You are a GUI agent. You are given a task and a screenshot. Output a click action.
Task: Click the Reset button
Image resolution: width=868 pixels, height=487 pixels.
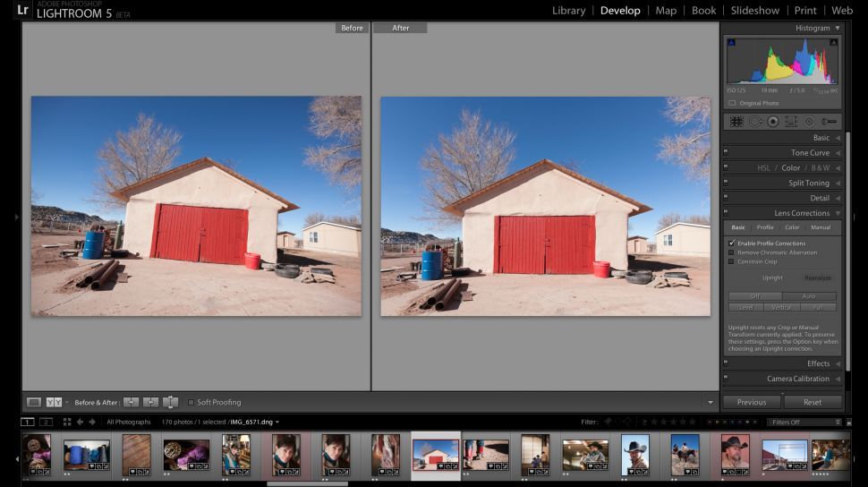point(813,402)
